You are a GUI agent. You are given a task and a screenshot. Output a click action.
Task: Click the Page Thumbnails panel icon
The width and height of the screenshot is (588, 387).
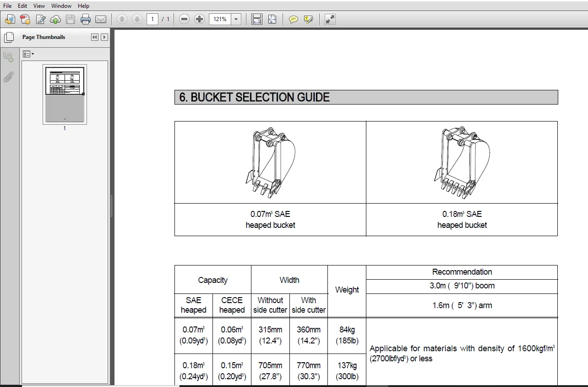point(9,38)
